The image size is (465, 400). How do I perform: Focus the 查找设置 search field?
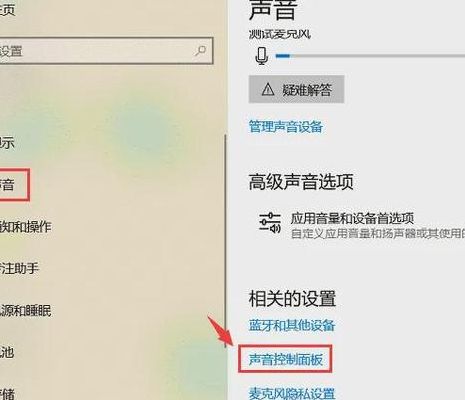(106, 51)
